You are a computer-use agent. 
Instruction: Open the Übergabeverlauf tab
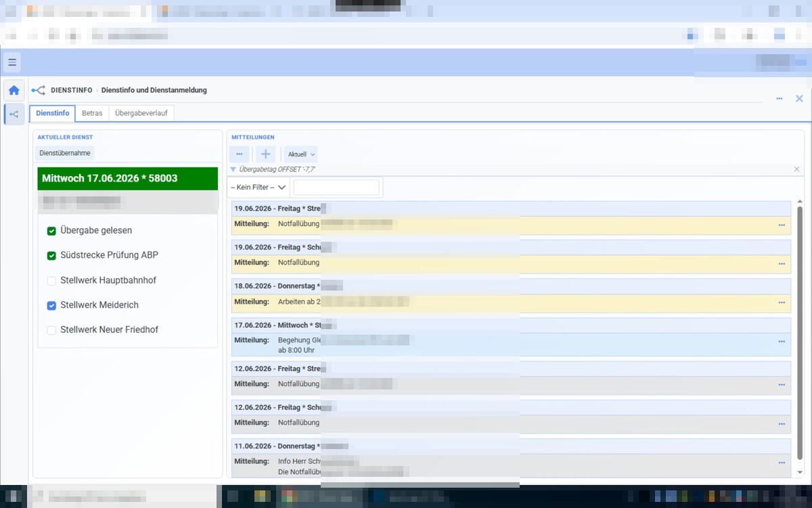pyautogui.click(x=141, y=113)
